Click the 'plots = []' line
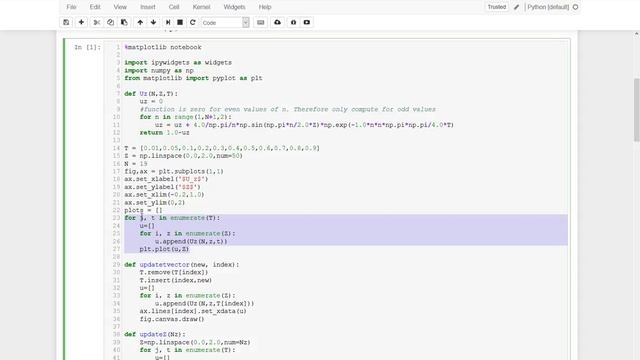This screenshot has height=360, width=640. (143, 211)
